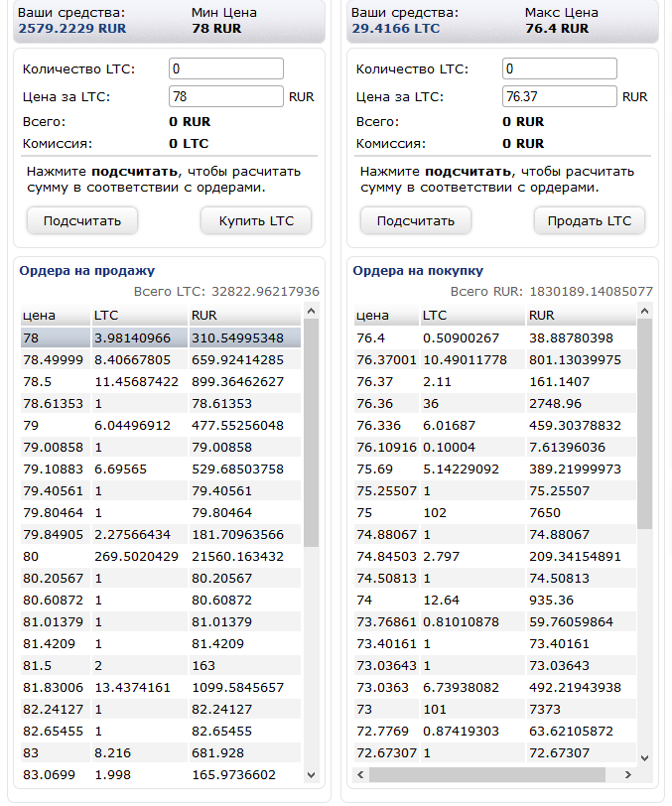Click RUR column header in buy orders
This screenshot has height=806, width=672.
(581, 315)
